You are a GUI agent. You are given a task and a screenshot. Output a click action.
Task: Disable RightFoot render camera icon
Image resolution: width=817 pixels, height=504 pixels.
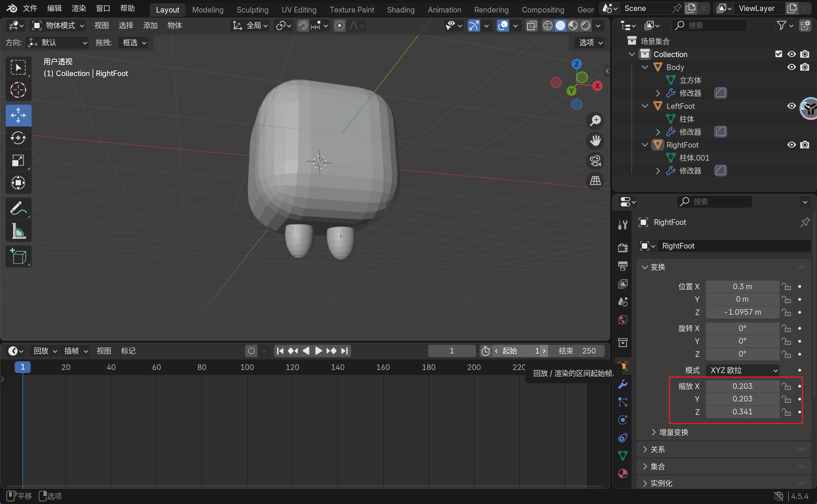click(x=804, y=145)
